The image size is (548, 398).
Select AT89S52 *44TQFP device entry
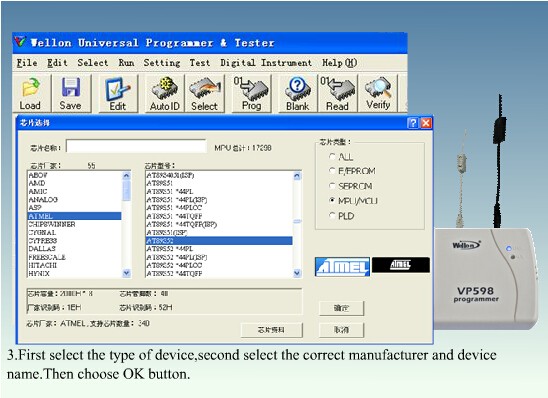click(x=219, y=274)
